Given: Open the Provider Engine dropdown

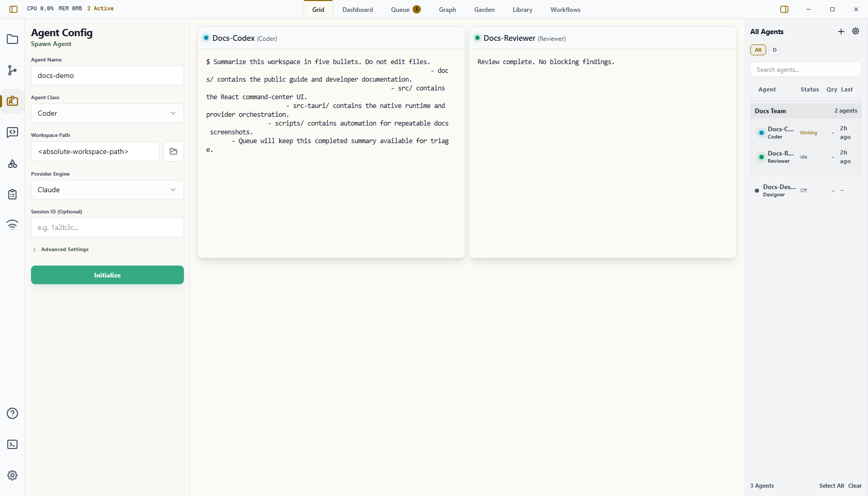Looking at the screenshot, I should pyautogui.click(x=107, y=190).
